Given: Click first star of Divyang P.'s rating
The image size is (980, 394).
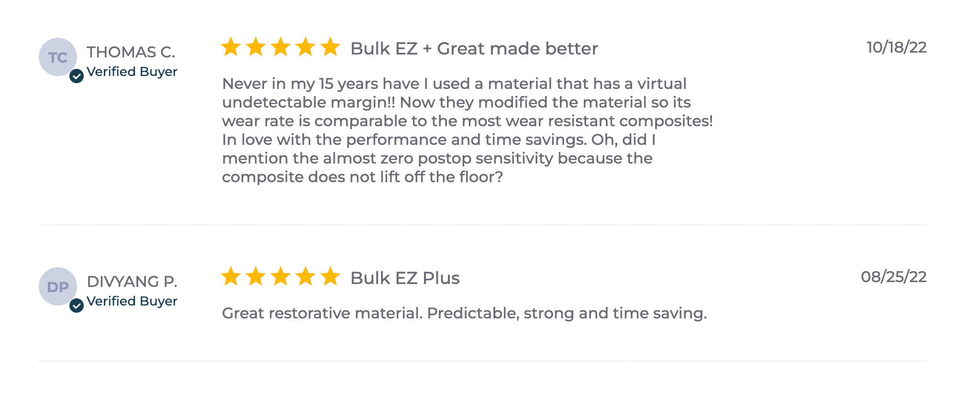Looking at the screenshot, I should (x=231, y=276).
